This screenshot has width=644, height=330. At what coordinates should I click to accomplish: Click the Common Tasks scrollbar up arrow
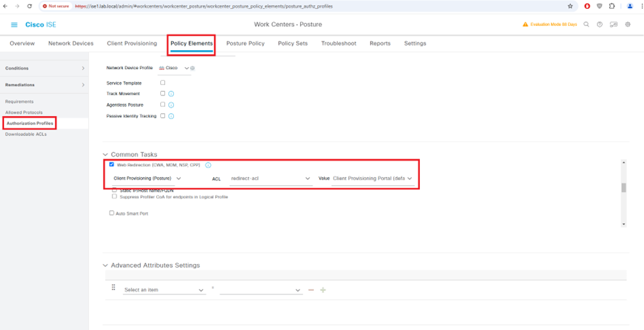click(x=624, y=163)
